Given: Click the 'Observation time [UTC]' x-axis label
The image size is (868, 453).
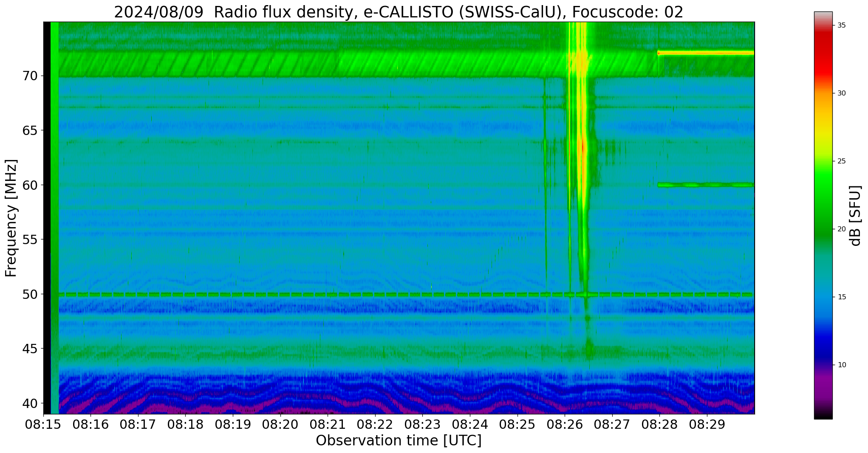Looking at the screenshot, I should [x=399, y=441].
